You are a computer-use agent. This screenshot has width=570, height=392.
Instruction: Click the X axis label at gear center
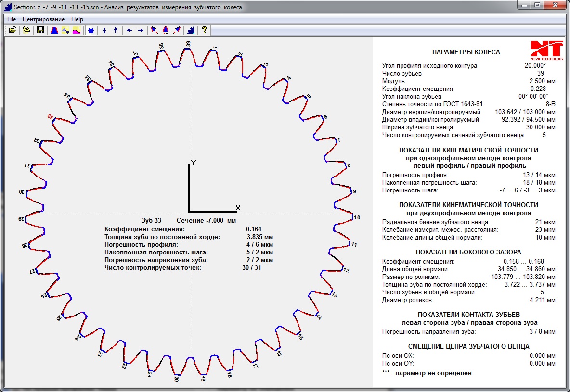238,208
